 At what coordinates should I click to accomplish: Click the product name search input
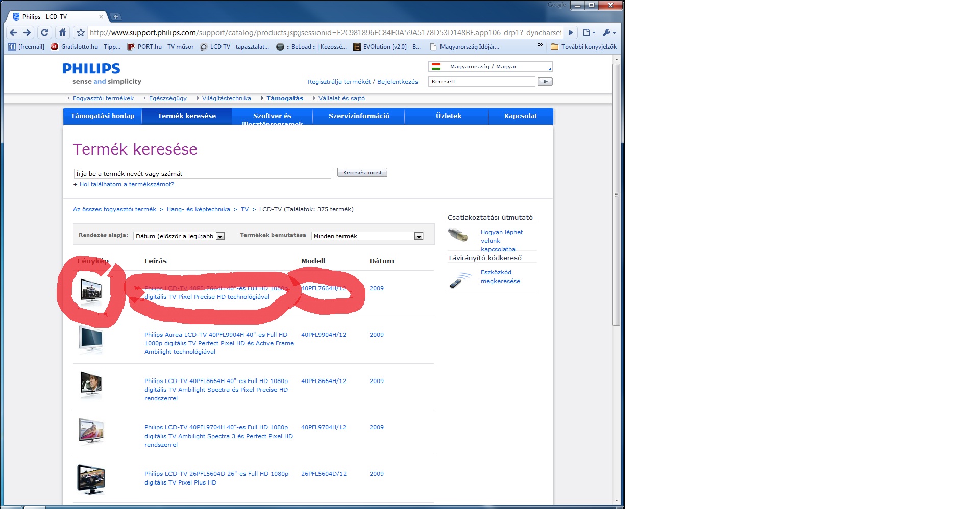point(203,174)
